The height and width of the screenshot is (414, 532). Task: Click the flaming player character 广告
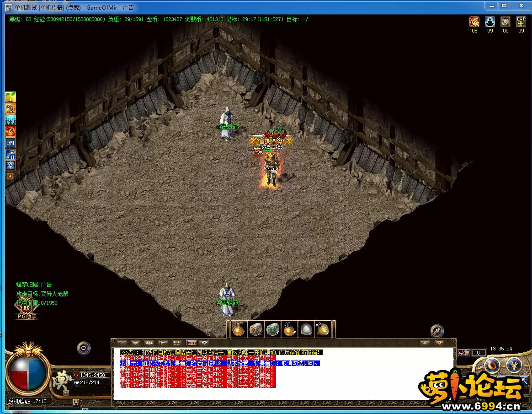pos(271,170)
